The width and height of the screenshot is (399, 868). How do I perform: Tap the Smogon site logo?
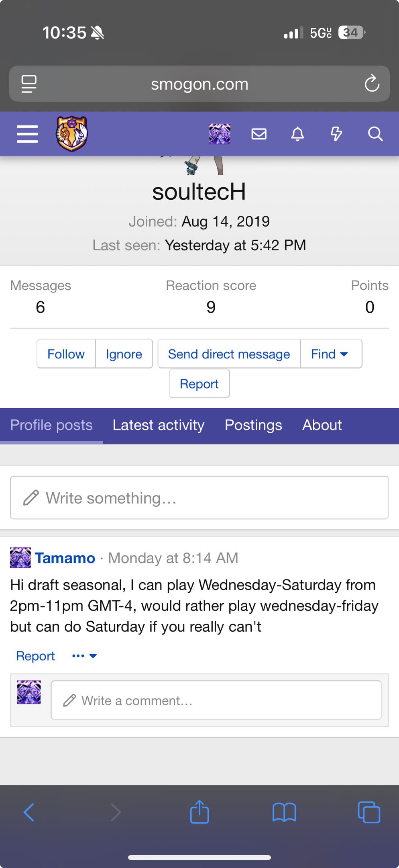pyautogui.click(x=72, y=134)
